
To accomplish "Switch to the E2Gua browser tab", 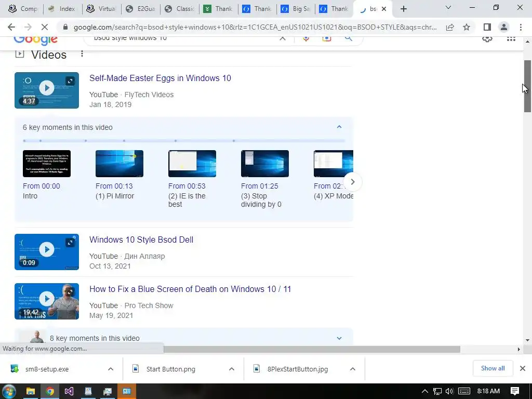I will click(140, 9).
